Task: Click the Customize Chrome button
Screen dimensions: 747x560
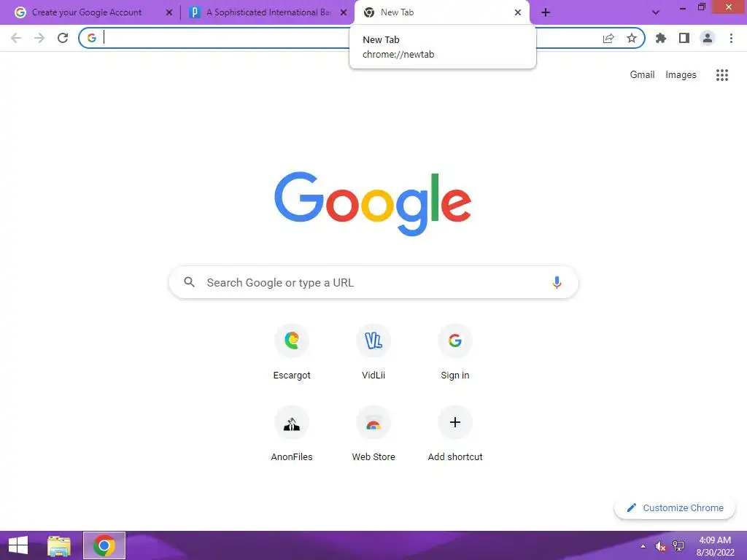Action: click(x=675, y=508)
